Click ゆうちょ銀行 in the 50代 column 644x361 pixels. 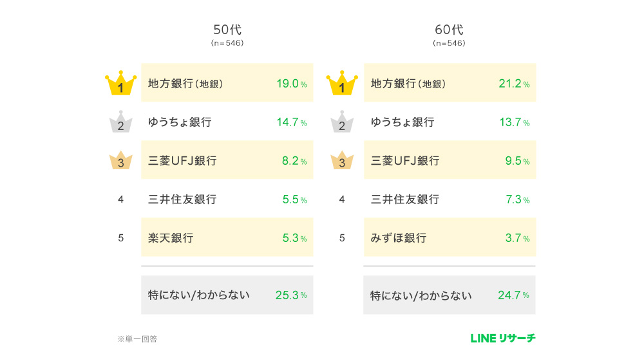pyautogui.click(x=180, y=122)
